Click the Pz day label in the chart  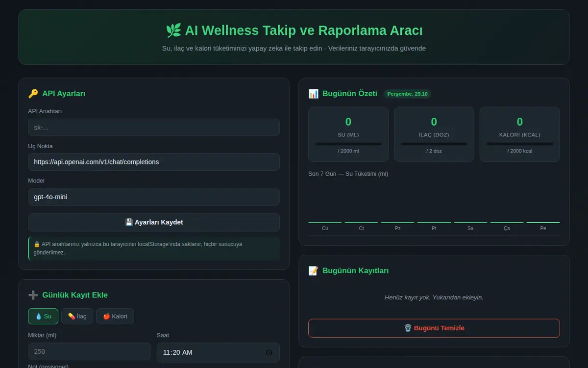398,228
